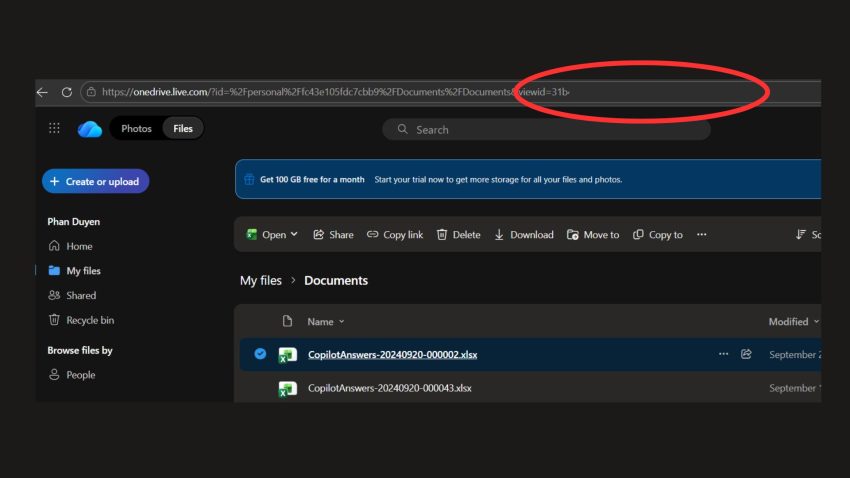850x478 pixels.
Task: Click the gift icon in the storage banner
Action: click(x=249, y=179)
